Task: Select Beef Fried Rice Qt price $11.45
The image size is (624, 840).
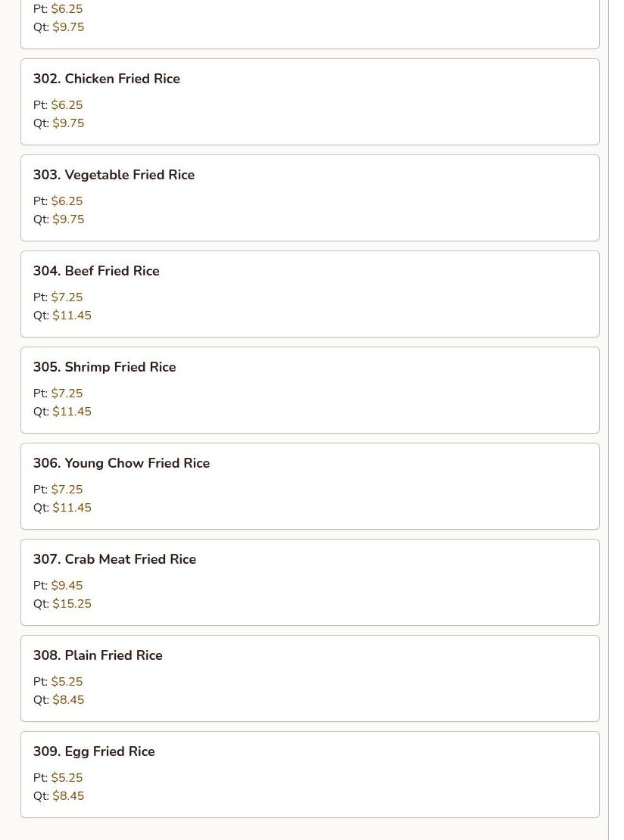Action: coord(72,316)
